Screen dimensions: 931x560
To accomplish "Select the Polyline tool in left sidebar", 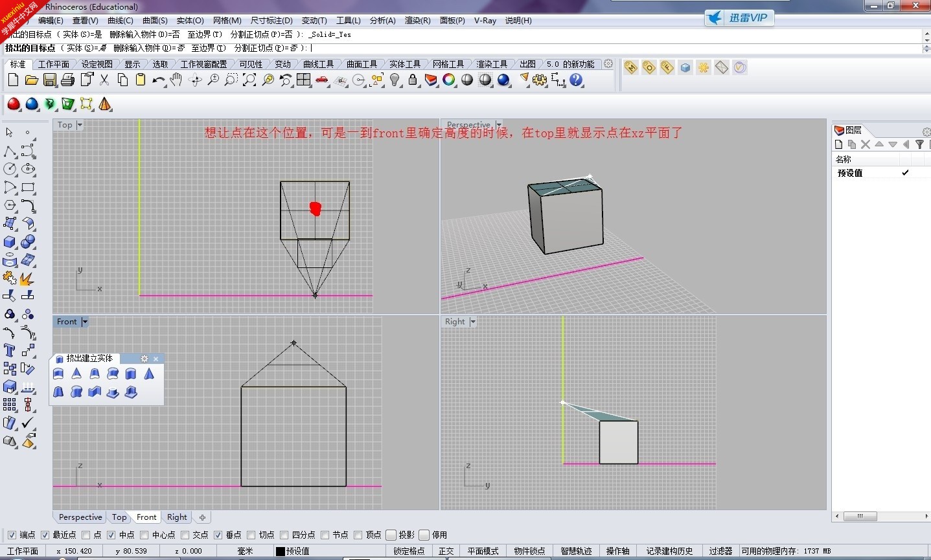I will [10, 151].
